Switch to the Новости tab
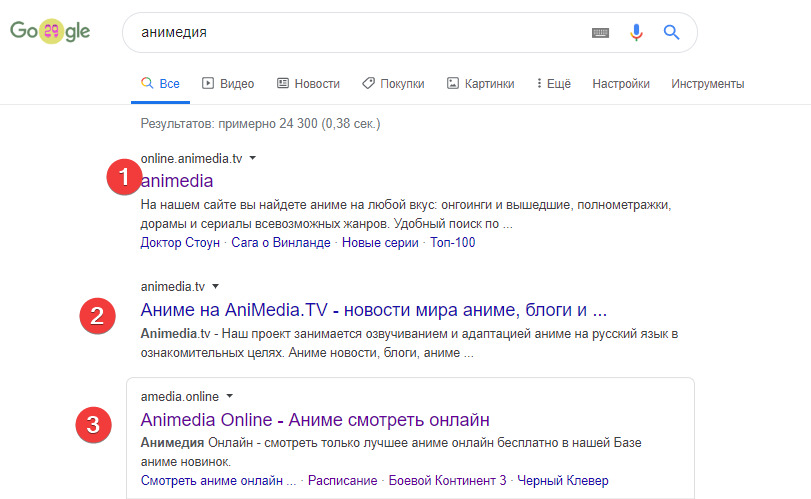 coord(308,84)
